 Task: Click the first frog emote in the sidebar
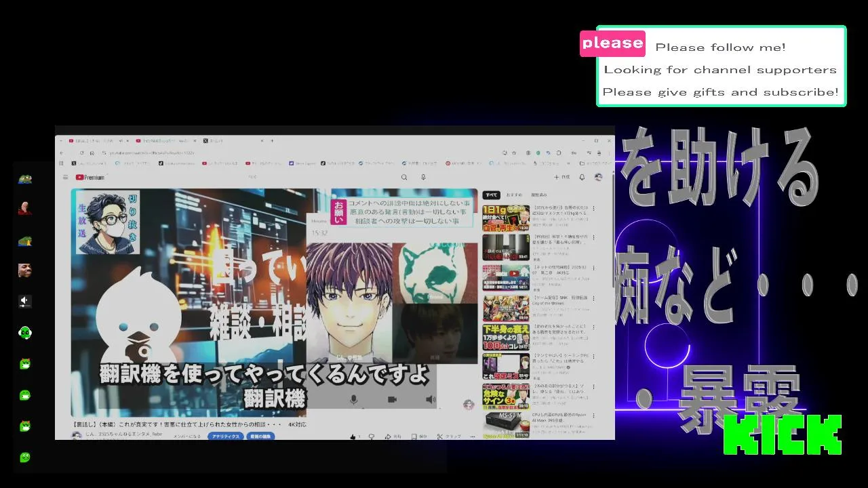(x=25, y=179)
